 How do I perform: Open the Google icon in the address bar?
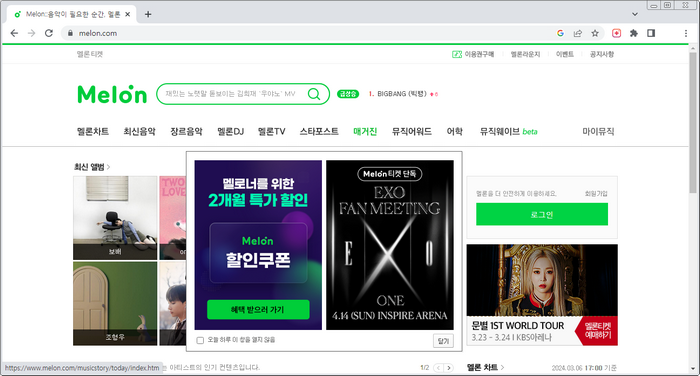coord(560,33)
